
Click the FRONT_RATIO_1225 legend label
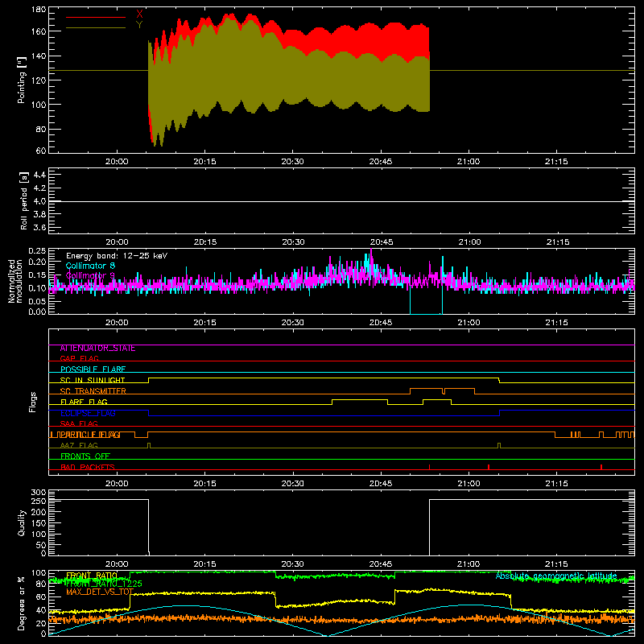click(x=104, y=584)
